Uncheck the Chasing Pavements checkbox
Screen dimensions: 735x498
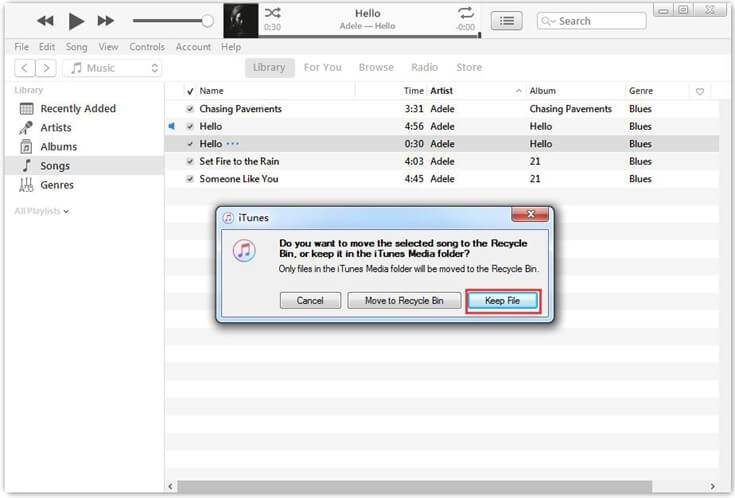[x=190, y=109]
